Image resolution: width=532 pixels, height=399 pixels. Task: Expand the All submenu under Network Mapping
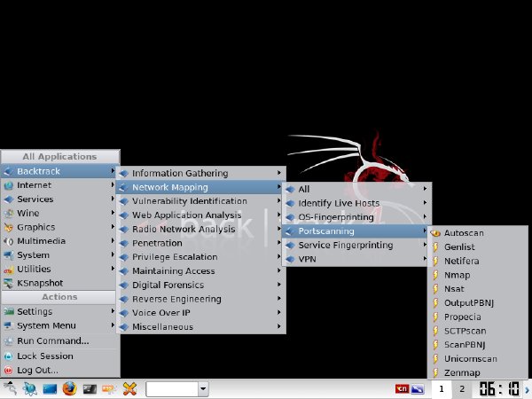pyautogui.click(x=356, y=190)
